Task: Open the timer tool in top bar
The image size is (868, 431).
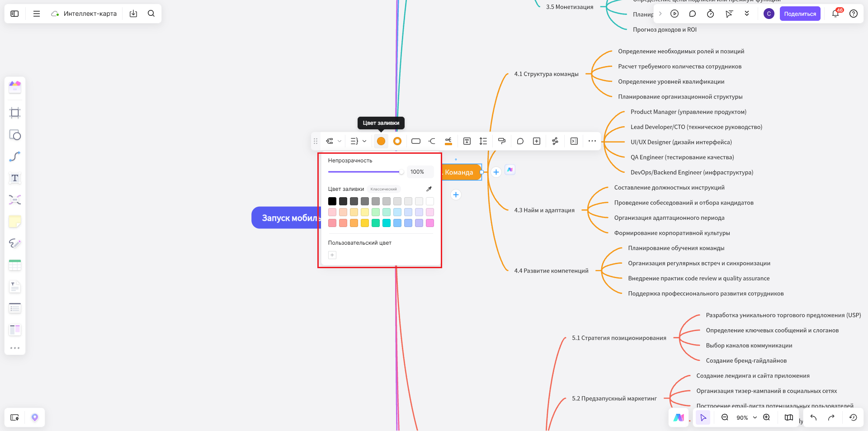Action: click(x=710, y=14)
